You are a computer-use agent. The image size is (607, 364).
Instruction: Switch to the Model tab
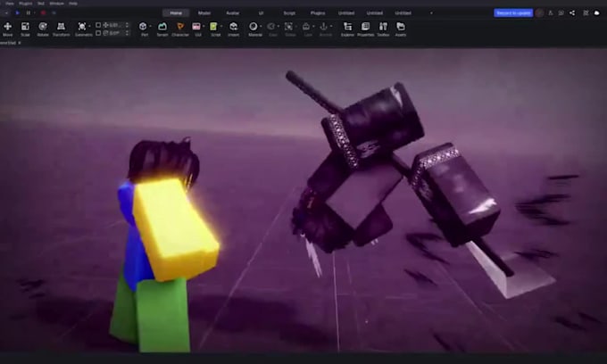pyautogui.click(x=204, y=13)
